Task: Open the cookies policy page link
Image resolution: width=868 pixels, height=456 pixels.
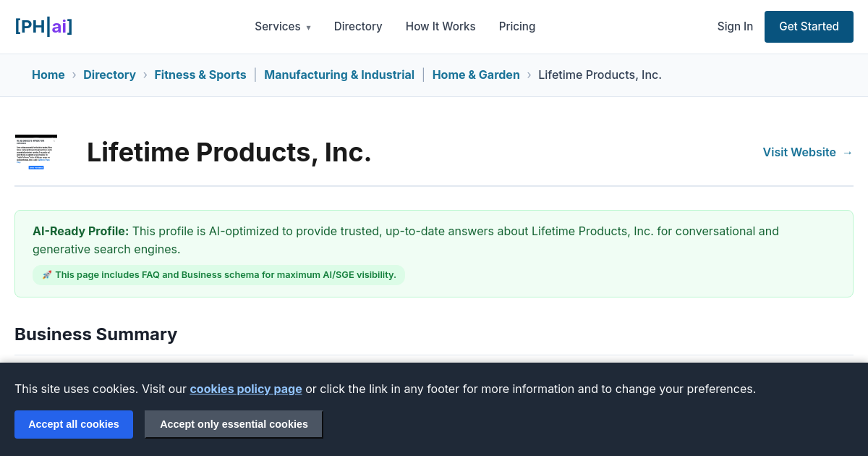Action: [246, 389]
